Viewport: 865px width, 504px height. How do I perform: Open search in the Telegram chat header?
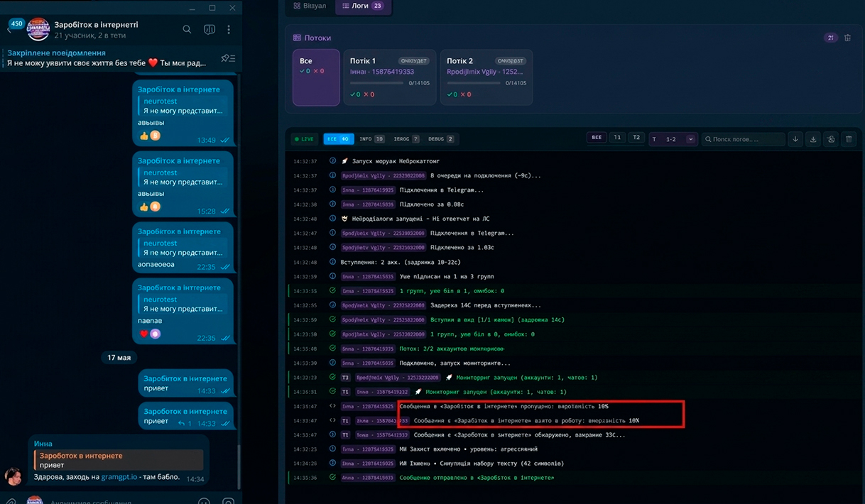(x=187, y=30)
